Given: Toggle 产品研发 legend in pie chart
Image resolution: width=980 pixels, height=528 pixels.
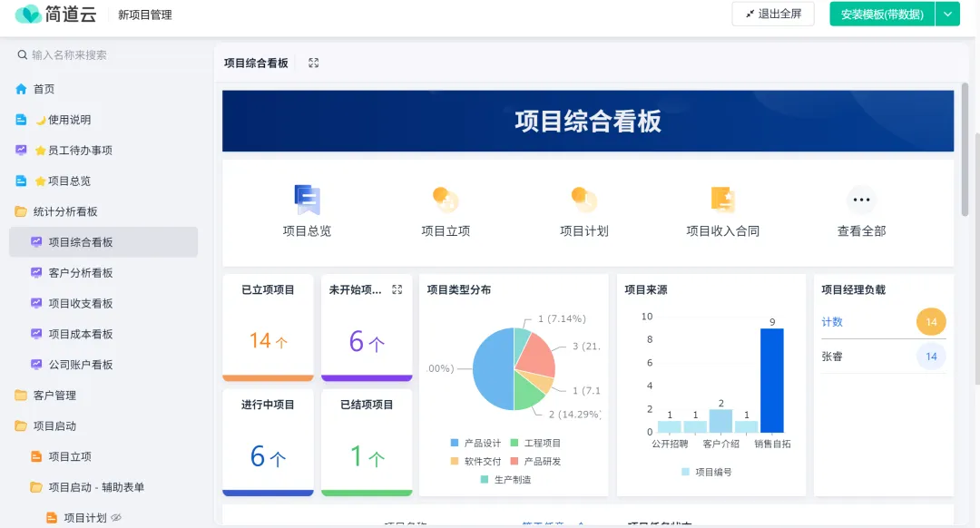Looking at the screenshot, I should tap(535, 461).
